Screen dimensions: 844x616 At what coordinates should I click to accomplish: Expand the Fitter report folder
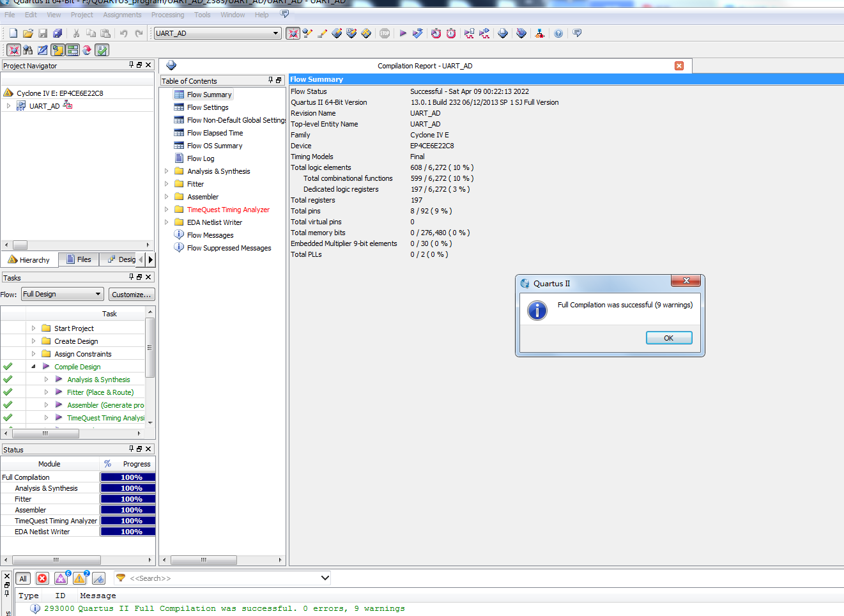coord(167,184)
